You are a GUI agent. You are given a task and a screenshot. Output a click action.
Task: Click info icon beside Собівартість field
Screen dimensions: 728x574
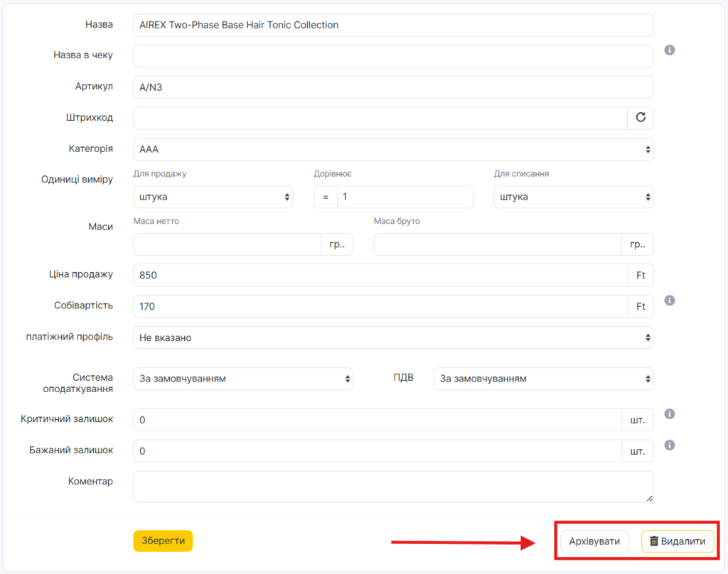[669, 300]
